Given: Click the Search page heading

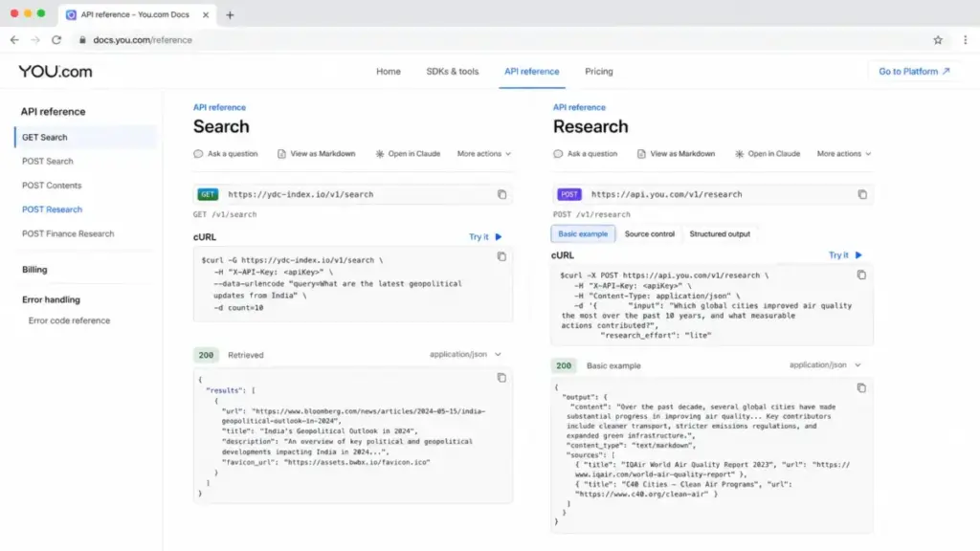Looking at the screenshot, I should [221, 127].
